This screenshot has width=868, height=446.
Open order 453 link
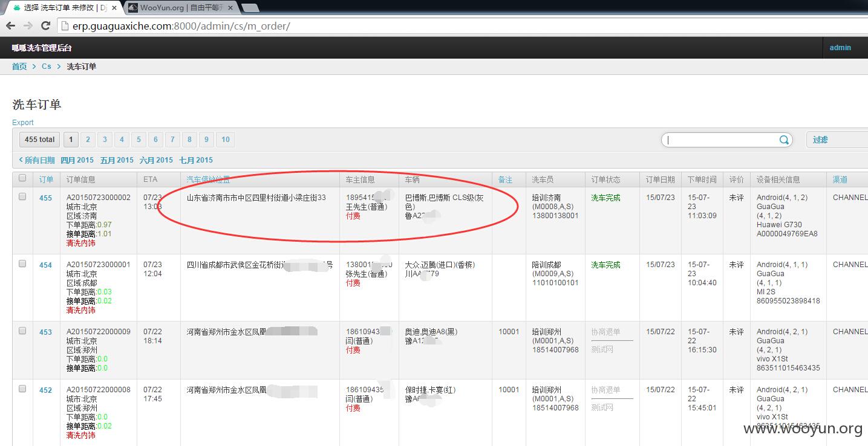coord(46,332)
